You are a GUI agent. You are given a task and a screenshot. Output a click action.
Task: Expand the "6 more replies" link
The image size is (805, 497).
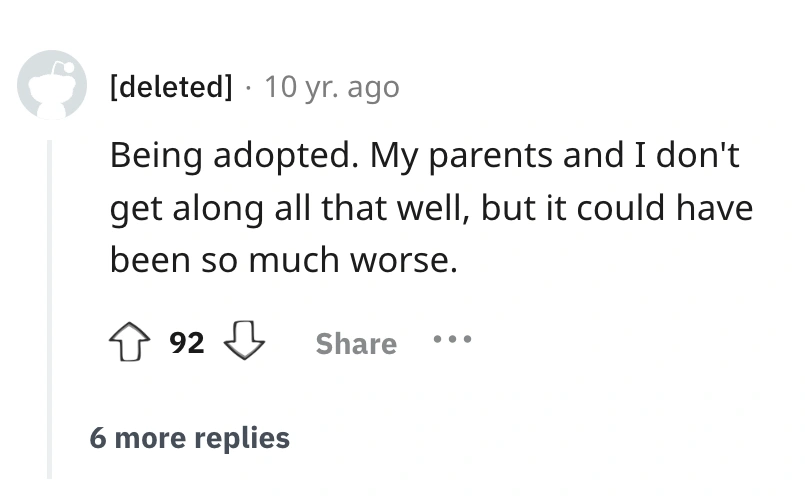[x=189, y=437]
